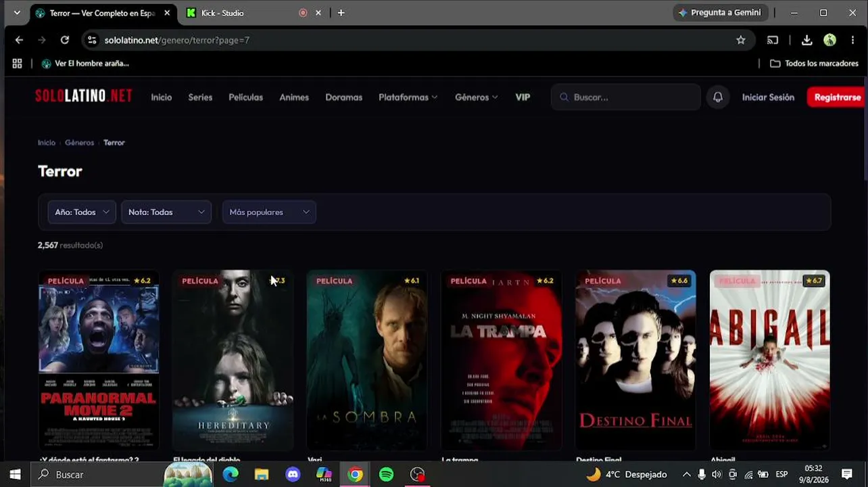This screenshot has height=487, width=868.
Task: Click the Registrarse button
Action: pos(837,97)
